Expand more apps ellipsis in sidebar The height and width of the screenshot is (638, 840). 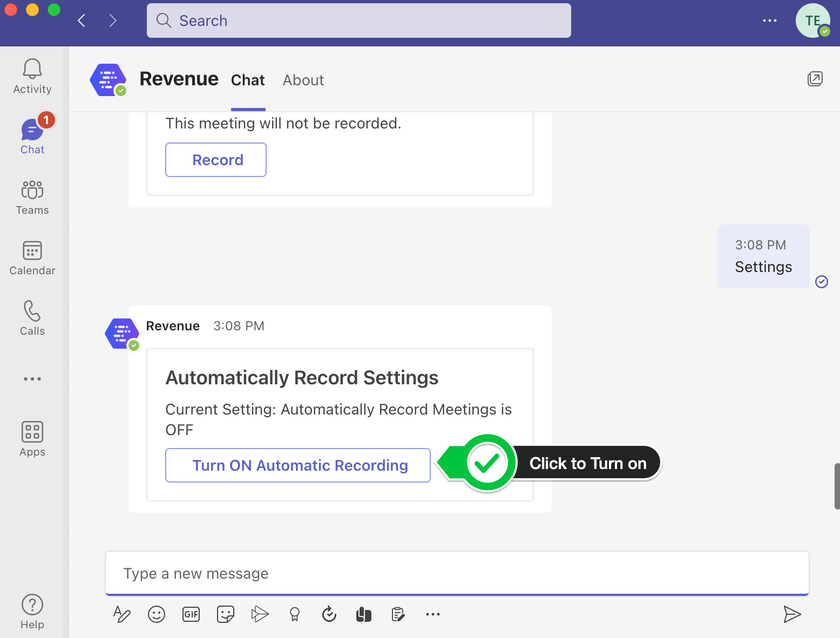[32, 379]
